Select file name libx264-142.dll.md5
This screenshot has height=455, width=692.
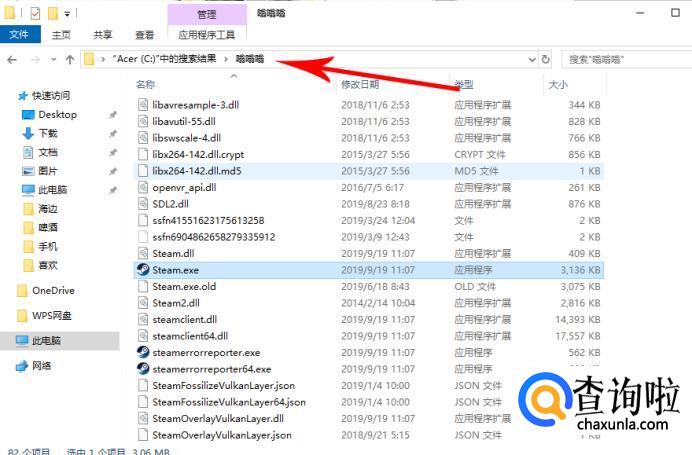[x=197, y=171]
